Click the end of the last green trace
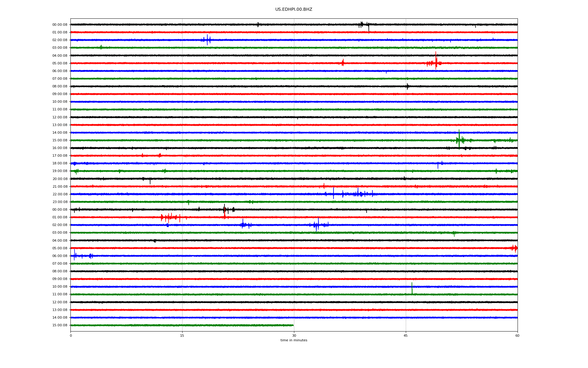The height and width of the screenshot is (368, 588). (293, 325)
